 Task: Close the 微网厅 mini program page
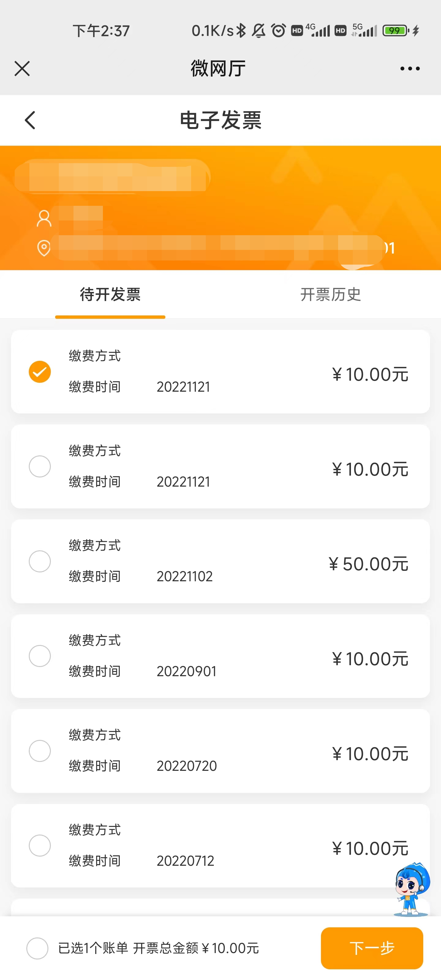click(x=22, y=69)
